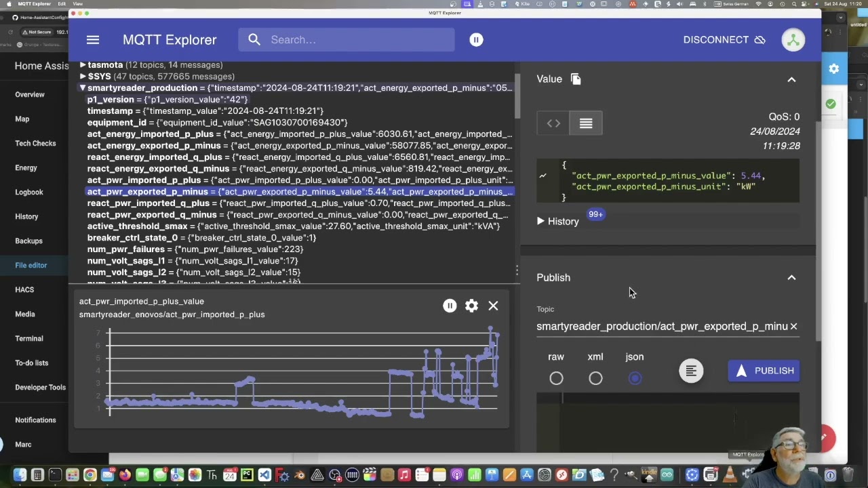Pause the act_pwr_imported_p_plus chart

tap(450, 306)
